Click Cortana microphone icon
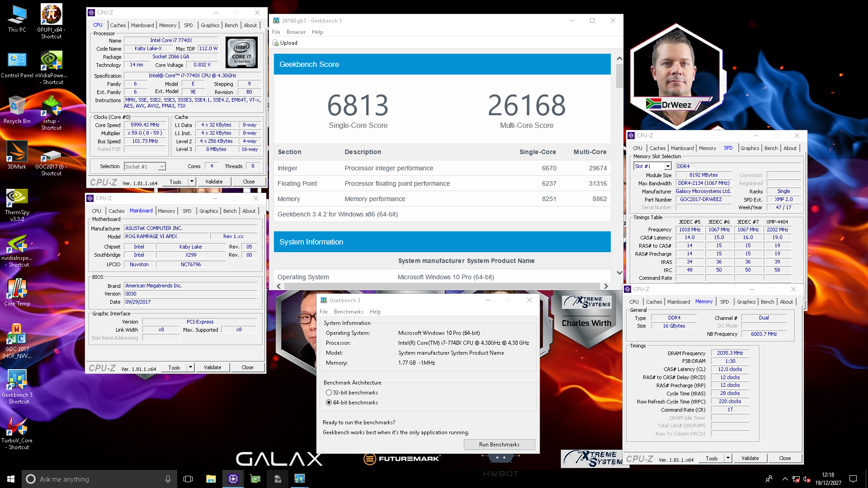868x488 pixels. pyautogui.click(x=168, y=479)
